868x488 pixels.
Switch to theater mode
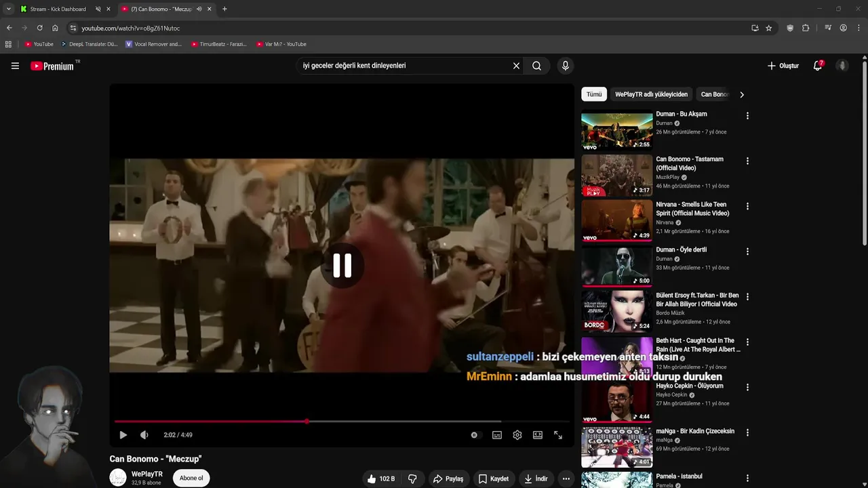pos(538,435)
